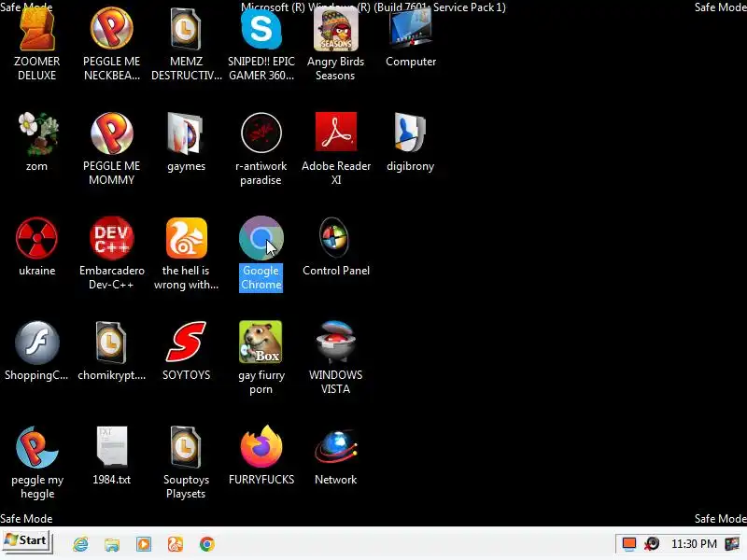Open UC Browser from the taskbar
This screenshot has width=747, height=560.
coord(176,544)
